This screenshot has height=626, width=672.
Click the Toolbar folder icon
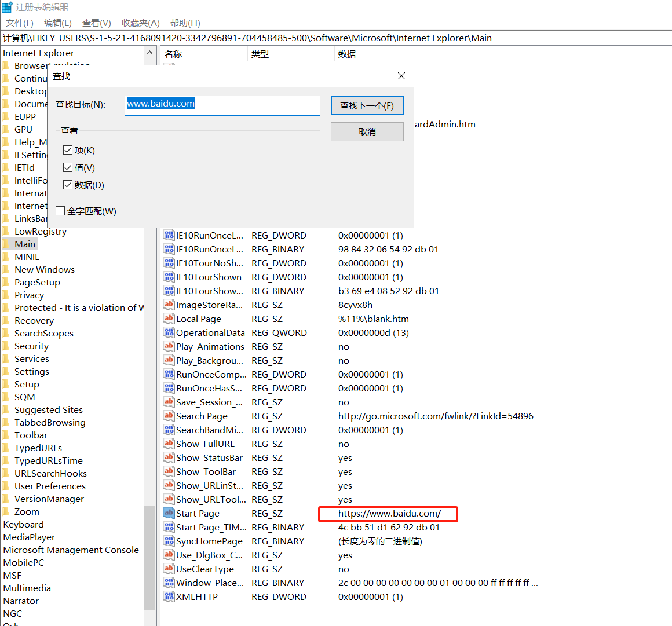[6, 435]
